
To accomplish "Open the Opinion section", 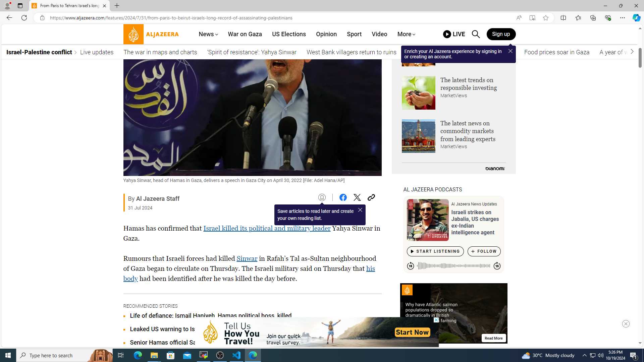I will (326, 34).
